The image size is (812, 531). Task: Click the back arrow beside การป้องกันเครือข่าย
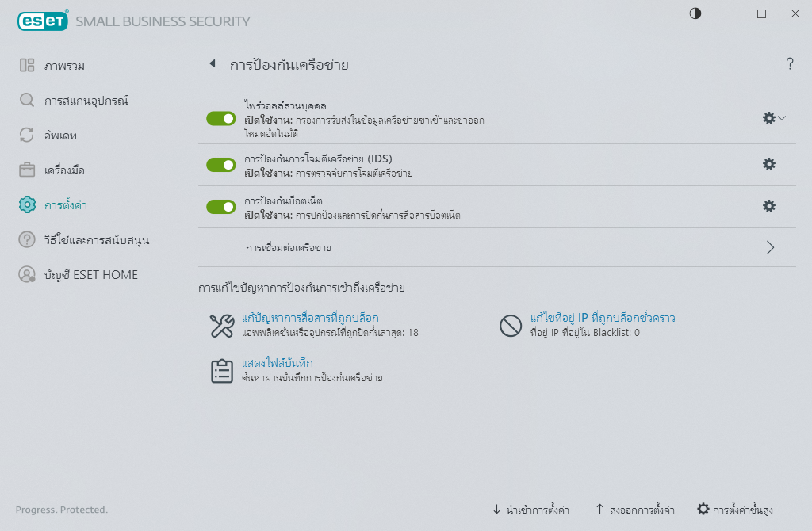tap(213, 63)
